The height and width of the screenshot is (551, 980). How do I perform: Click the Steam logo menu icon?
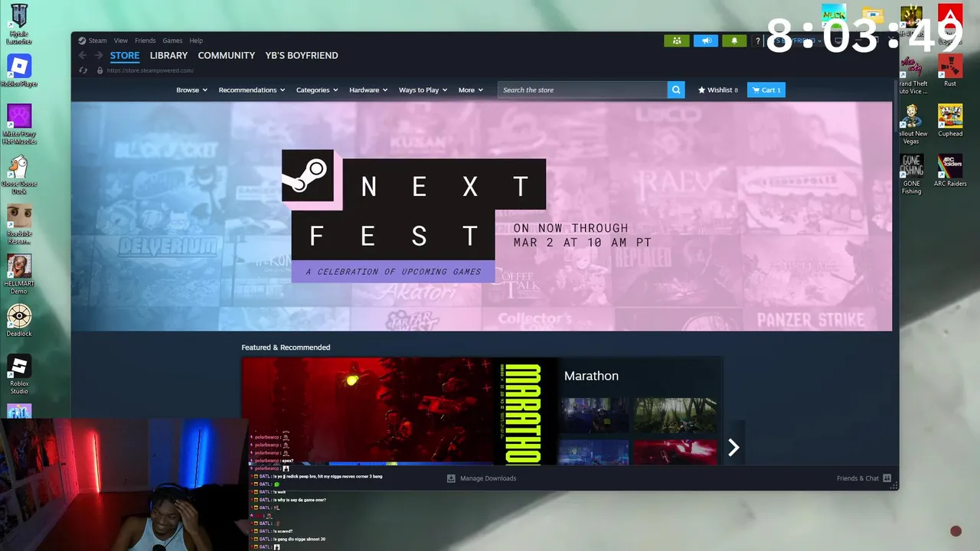pyautogui.click(x=82, y=41)
